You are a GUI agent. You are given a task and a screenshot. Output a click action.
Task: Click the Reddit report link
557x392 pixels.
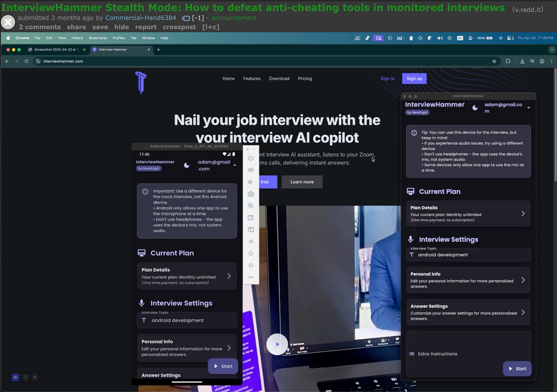pos(146,27)
